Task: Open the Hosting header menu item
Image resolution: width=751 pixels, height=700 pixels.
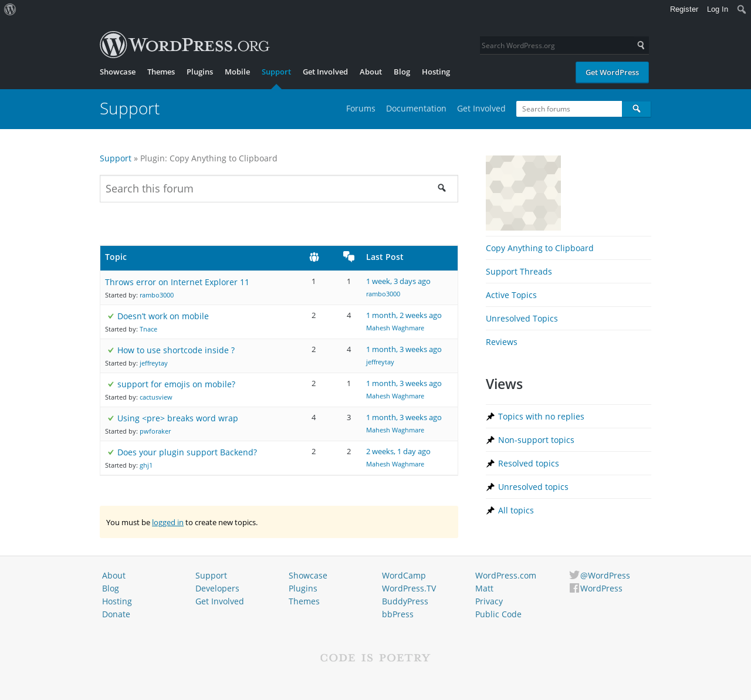Action: click(x=436, y=72)
